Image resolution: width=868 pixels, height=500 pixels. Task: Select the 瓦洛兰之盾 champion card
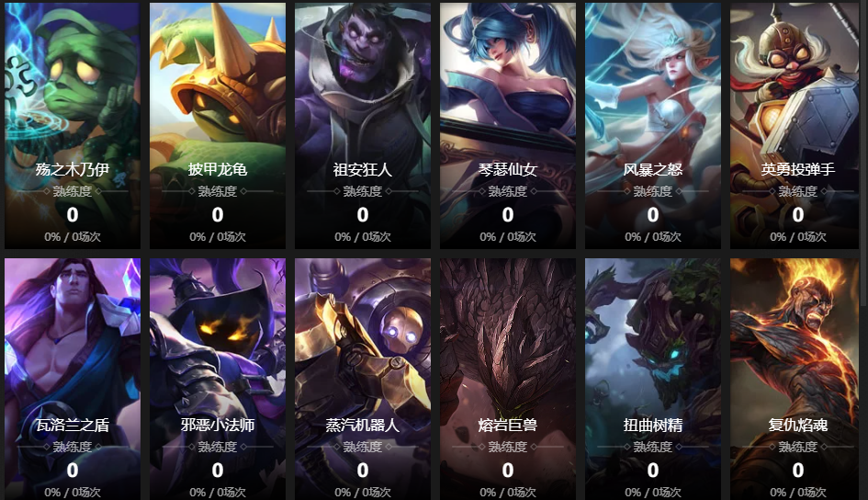[73, 380]
